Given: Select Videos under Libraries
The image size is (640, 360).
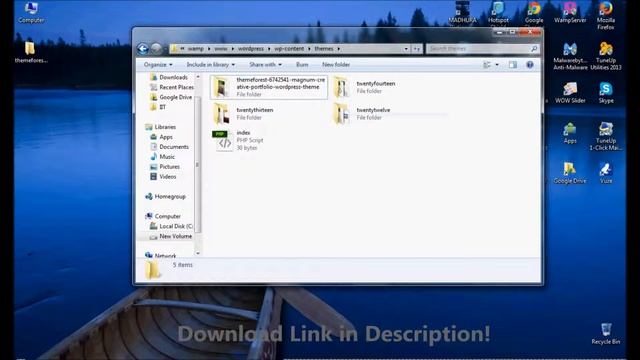Looking at the screenshot, I should (163, 177).
